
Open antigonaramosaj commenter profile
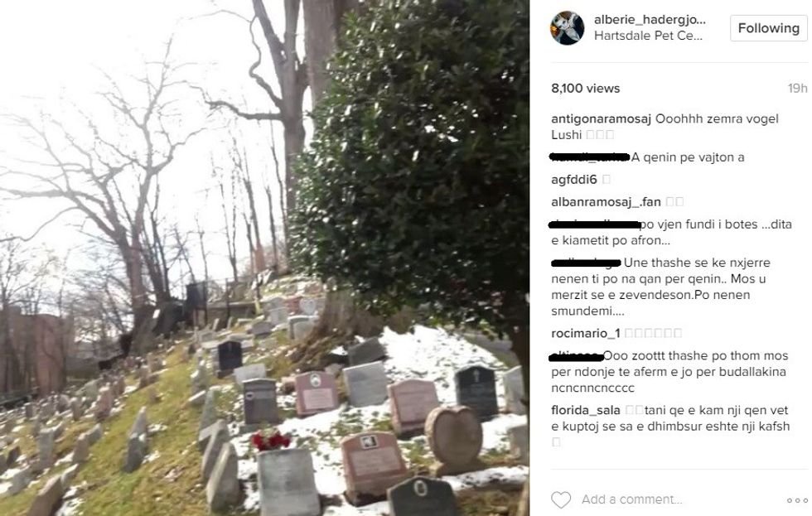coord(601,119)
